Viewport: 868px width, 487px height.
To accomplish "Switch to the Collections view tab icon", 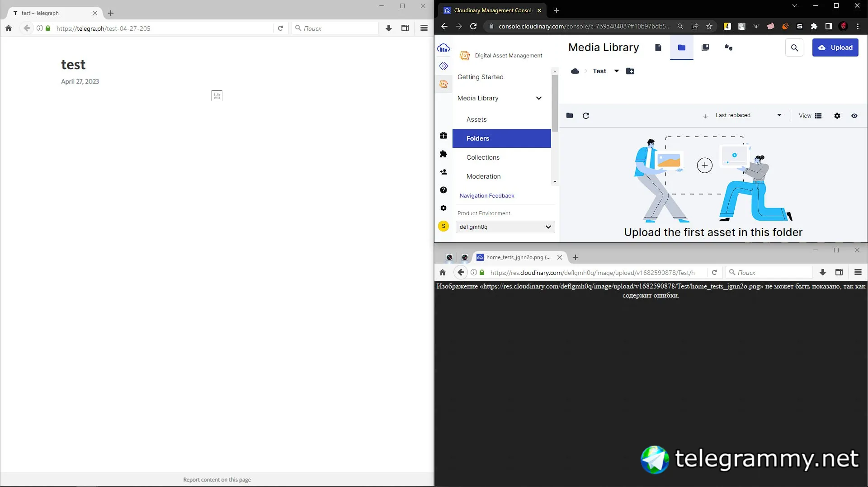I will click(705, 47).
